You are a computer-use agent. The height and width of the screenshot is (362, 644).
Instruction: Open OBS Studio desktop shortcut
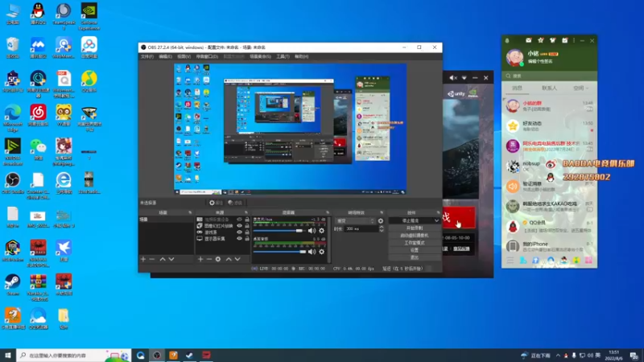(13, 183)
